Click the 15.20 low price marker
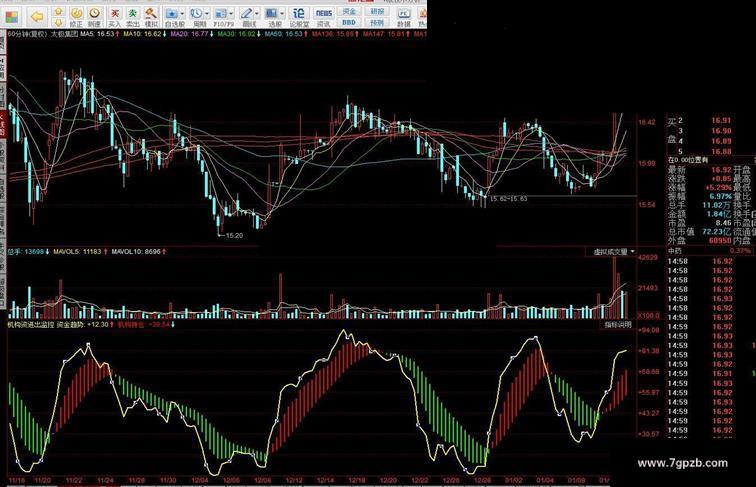 234,236
